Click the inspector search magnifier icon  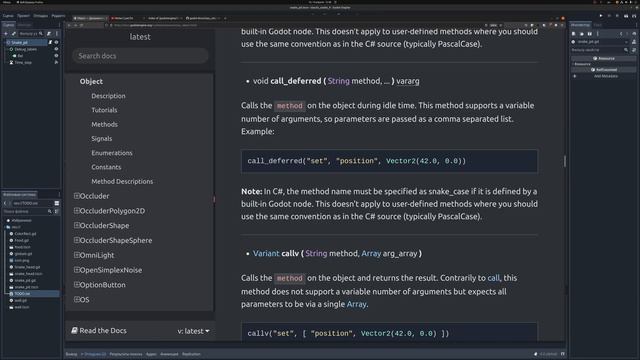(626, 50)
